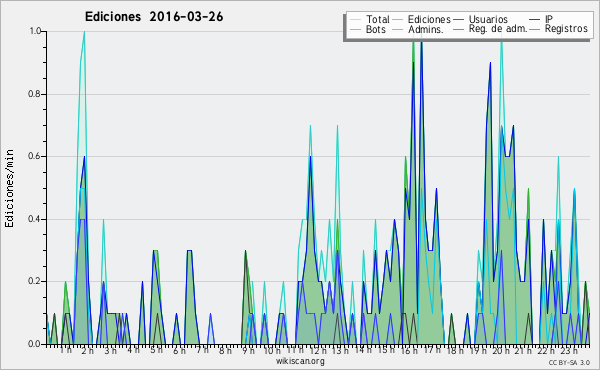Click the 'Ediciones' legend label
Image resolution: width=600 pixels, height=370 pixels.
[429, 19]
